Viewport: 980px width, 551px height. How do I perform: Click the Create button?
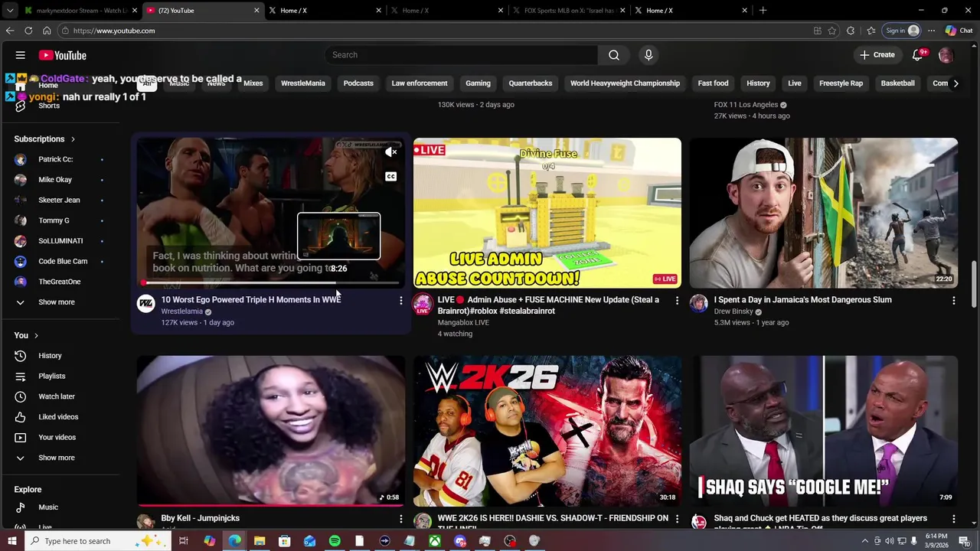[877, 55]
